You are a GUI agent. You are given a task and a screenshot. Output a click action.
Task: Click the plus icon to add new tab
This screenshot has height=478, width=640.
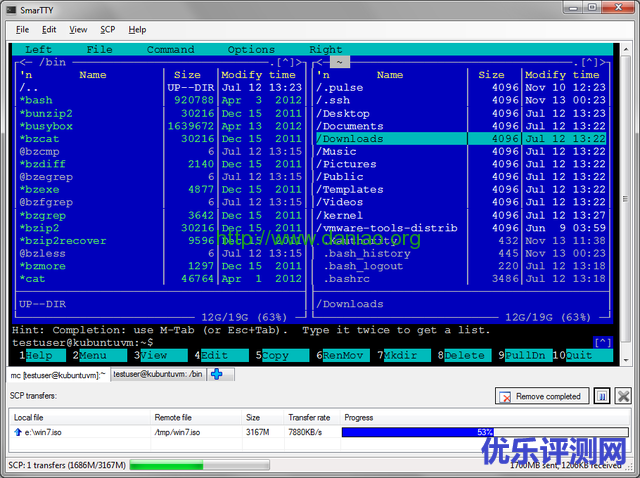coord(217,374)
